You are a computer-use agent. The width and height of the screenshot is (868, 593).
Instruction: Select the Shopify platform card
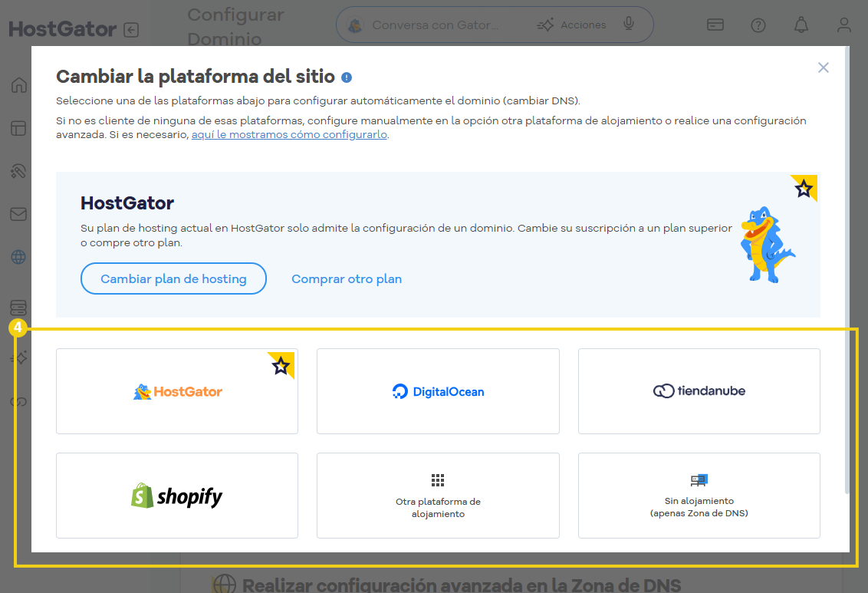coord(176,496)
